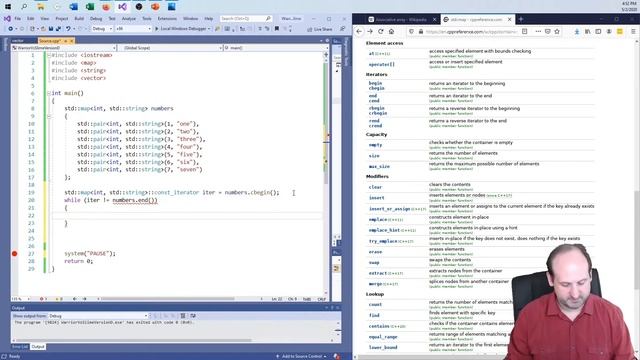Reload the cppreference page
Screen dimensions: 640x360
point(380,31)
